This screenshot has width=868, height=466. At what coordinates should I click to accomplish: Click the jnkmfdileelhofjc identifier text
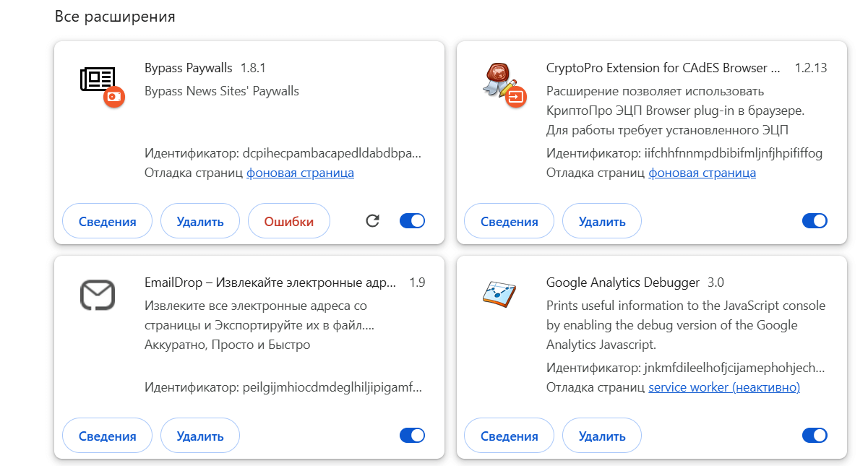pyautogui.click(x=734, y=368)
